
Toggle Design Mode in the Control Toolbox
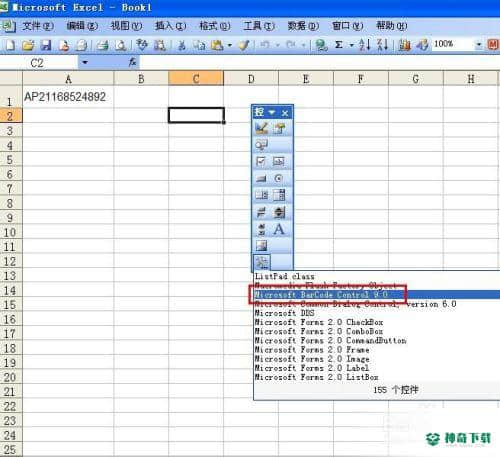click(261, 128)
